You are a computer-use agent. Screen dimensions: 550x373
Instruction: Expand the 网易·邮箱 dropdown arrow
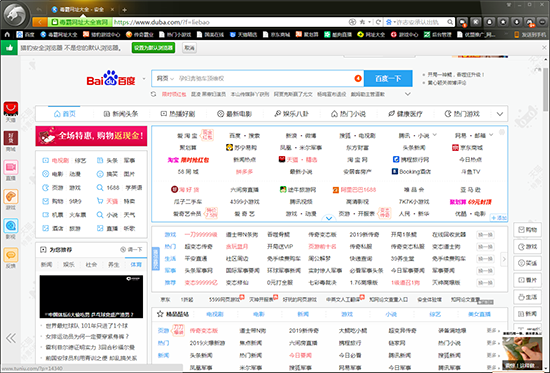tap(491, 135)
